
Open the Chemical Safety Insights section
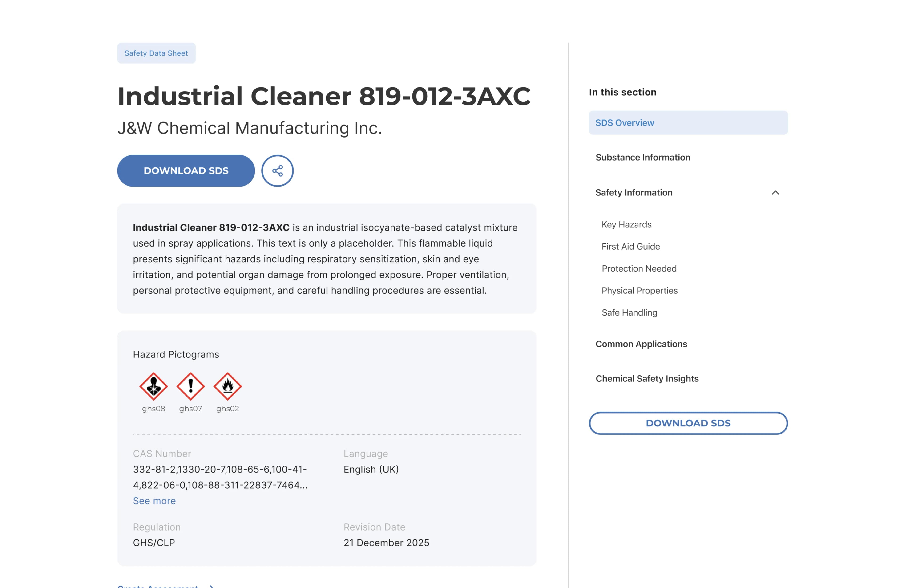(647, 378)
